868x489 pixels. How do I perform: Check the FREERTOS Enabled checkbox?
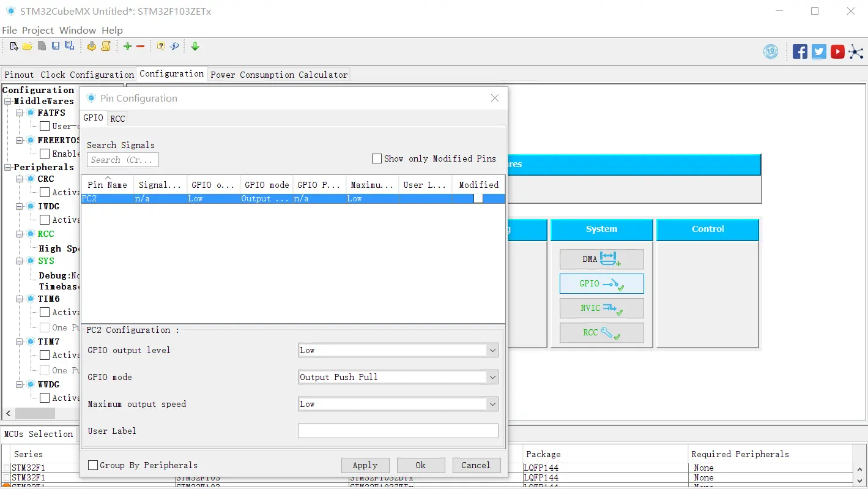click(45, 154)
